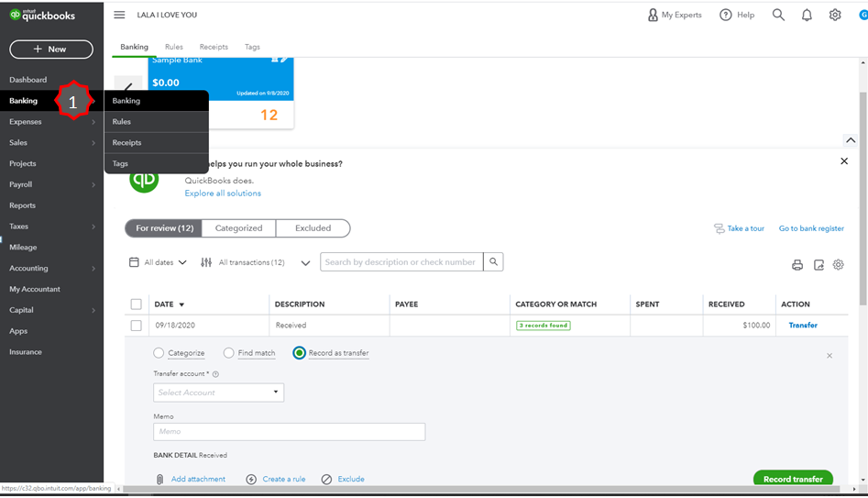Click the lightning Create a rule icon
Image resolution: width=868 pixels, height=498 pixels.
pyautogui.click(x=251, y=479)
